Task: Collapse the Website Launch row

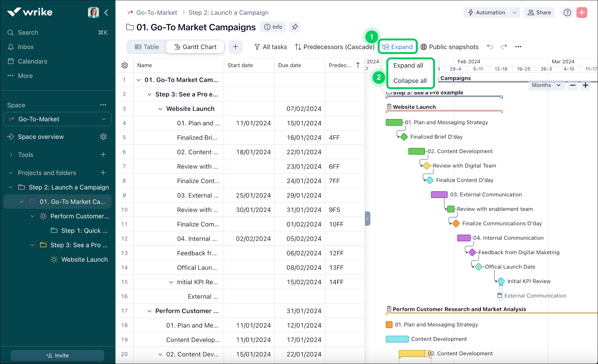Action: [160, 109]
